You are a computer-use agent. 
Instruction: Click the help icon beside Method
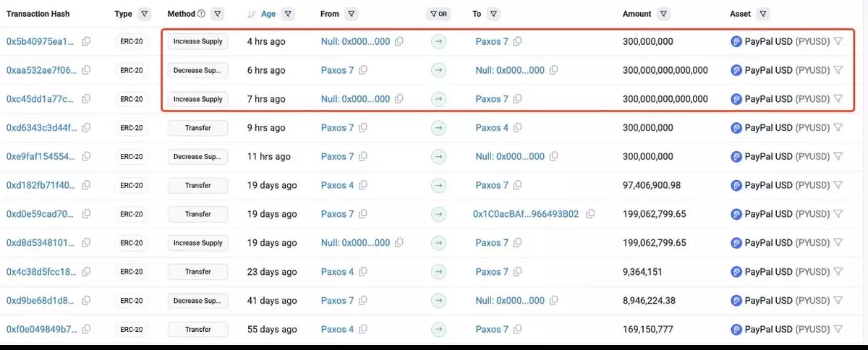(x=201, y=14)
